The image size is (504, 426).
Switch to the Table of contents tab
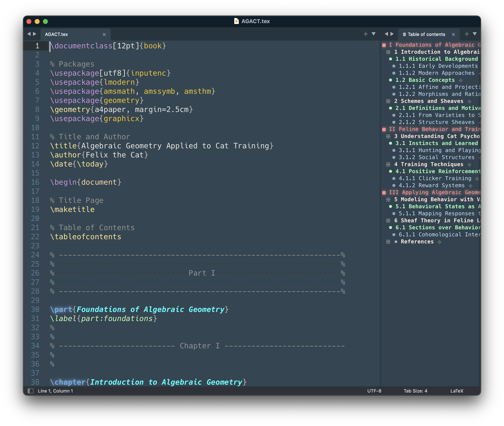[x=428, y=34]
